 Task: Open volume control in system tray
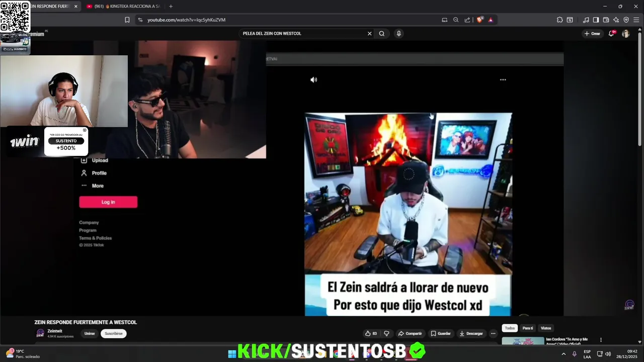608,354
